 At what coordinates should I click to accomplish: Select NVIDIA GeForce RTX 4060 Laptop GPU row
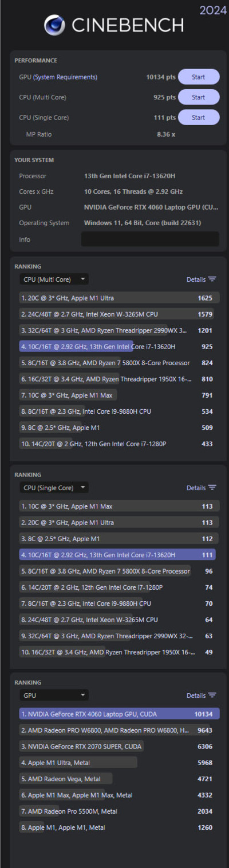coord(119,714)
